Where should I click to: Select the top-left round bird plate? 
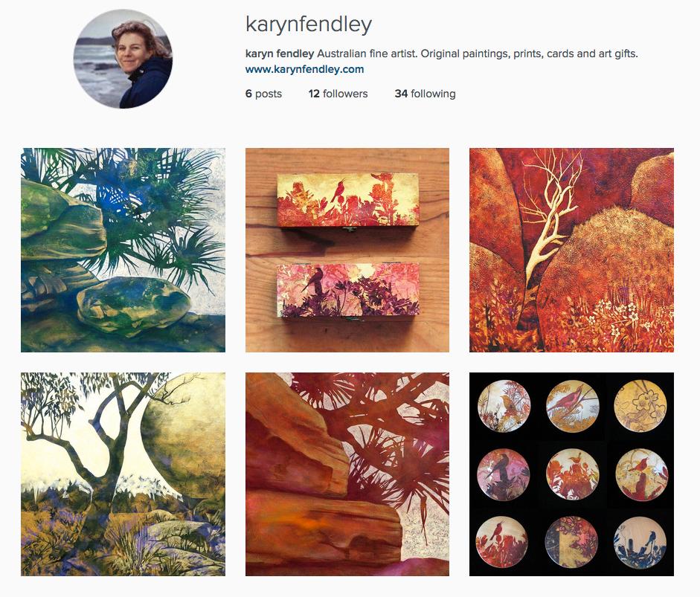coord(504,407)
